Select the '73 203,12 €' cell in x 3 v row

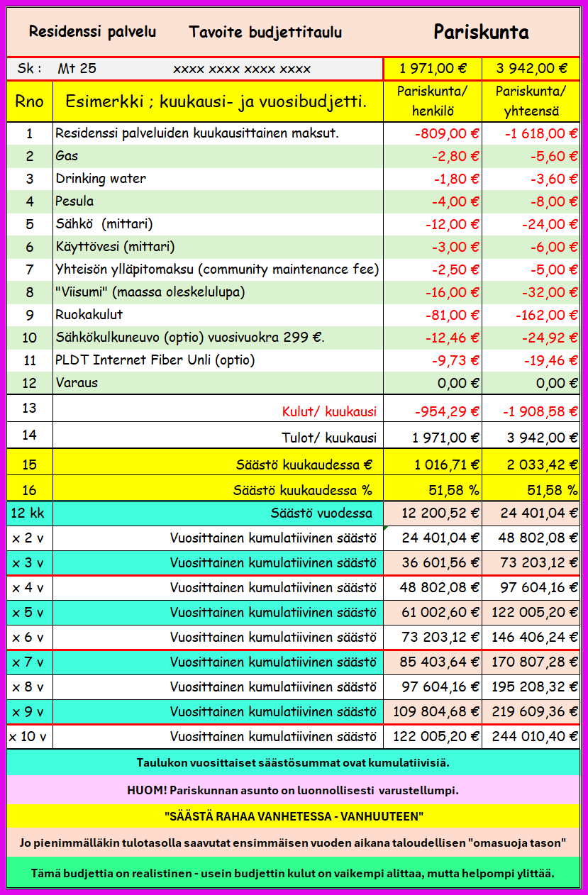(531, 563)
